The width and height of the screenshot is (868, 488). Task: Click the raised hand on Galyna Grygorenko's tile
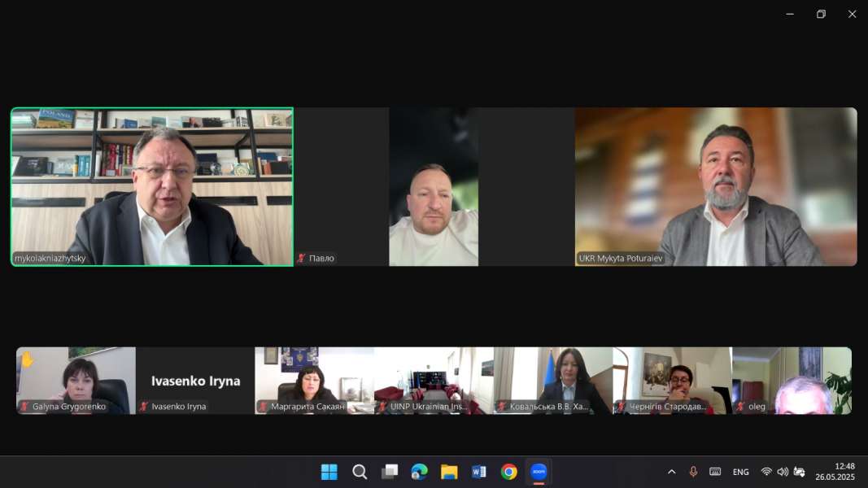[27, 359]
